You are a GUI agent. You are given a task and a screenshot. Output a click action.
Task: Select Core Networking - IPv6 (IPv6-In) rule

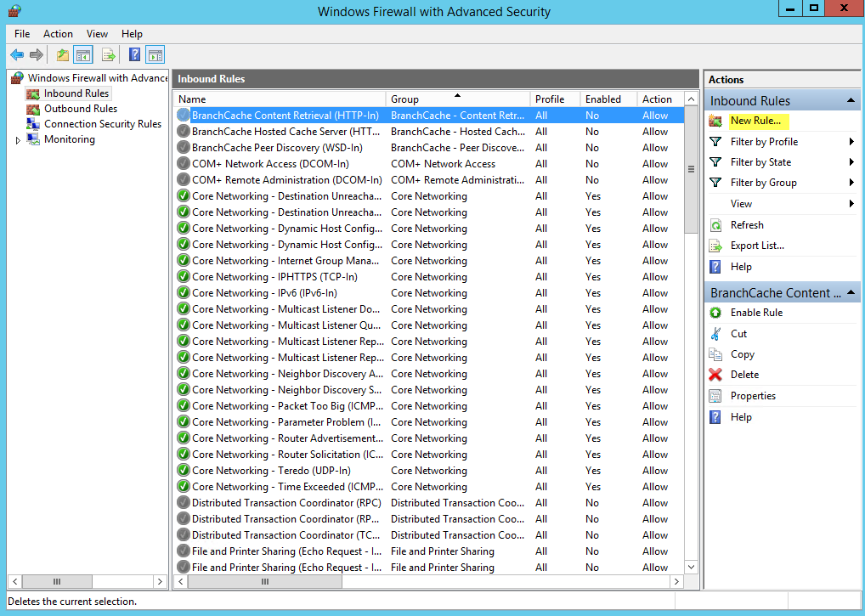[430, 293]
